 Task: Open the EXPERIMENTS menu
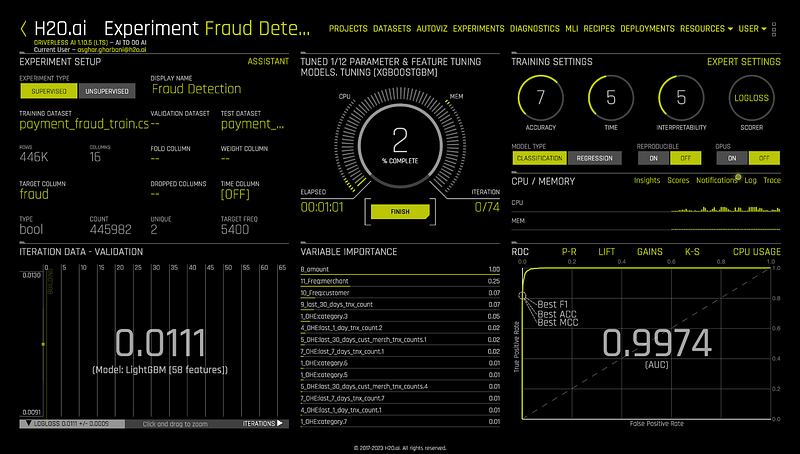pyautogui.click(x=479, y=29)
